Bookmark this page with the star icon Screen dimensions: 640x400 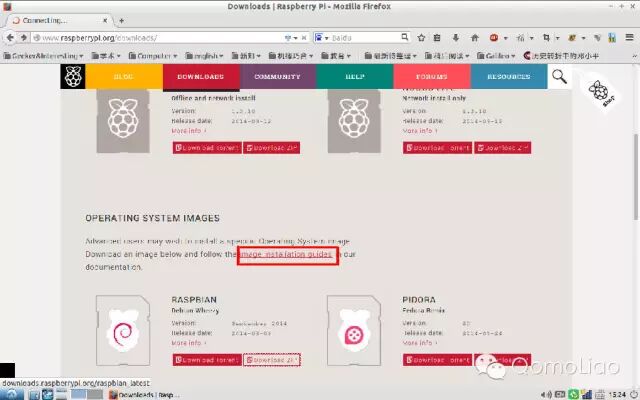pyautogui.click(x=421, y=38)
